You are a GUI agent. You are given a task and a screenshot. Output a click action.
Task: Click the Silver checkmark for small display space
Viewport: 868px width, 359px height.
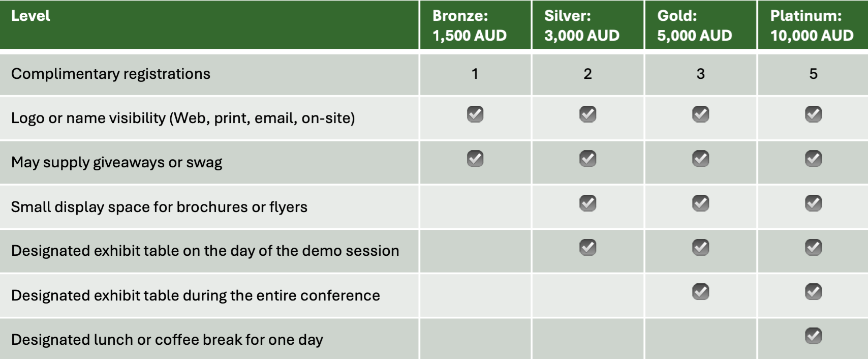588,203
